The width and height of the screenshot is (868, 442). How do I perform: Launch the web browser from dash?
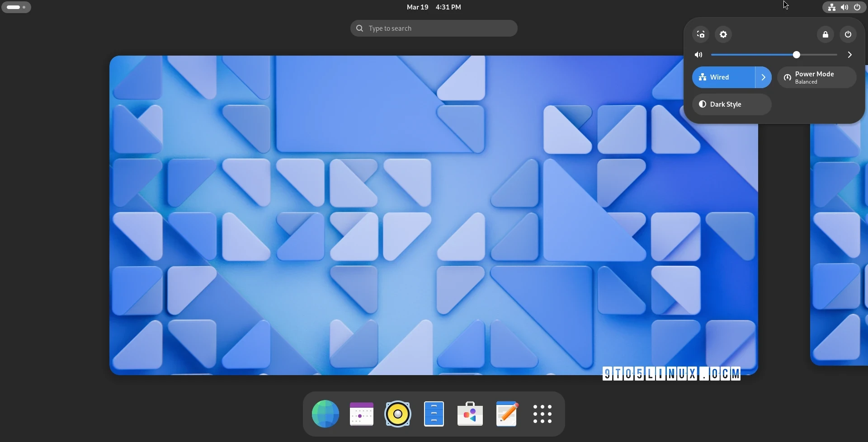[x=325, y=414]
